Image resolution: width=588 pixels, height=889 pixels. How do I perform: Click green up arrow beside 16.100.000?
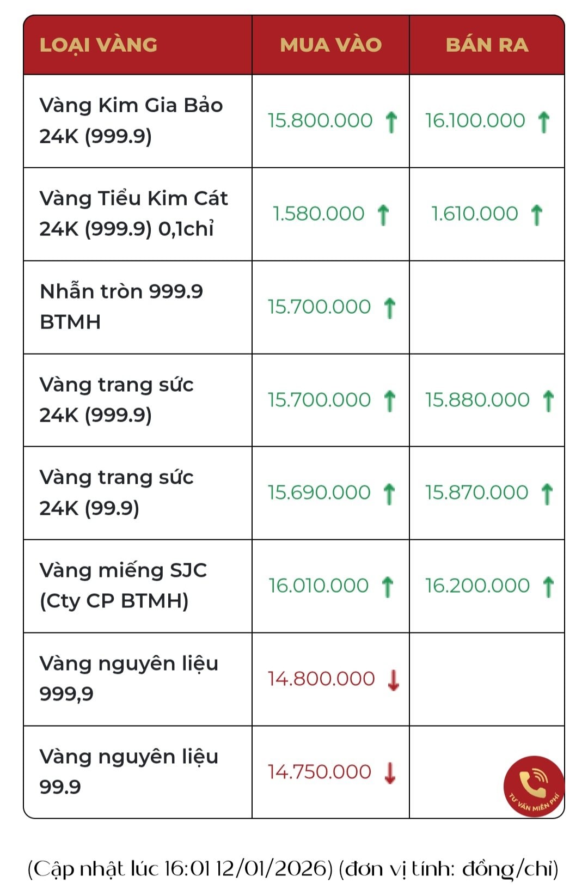[x=543, y=121]
